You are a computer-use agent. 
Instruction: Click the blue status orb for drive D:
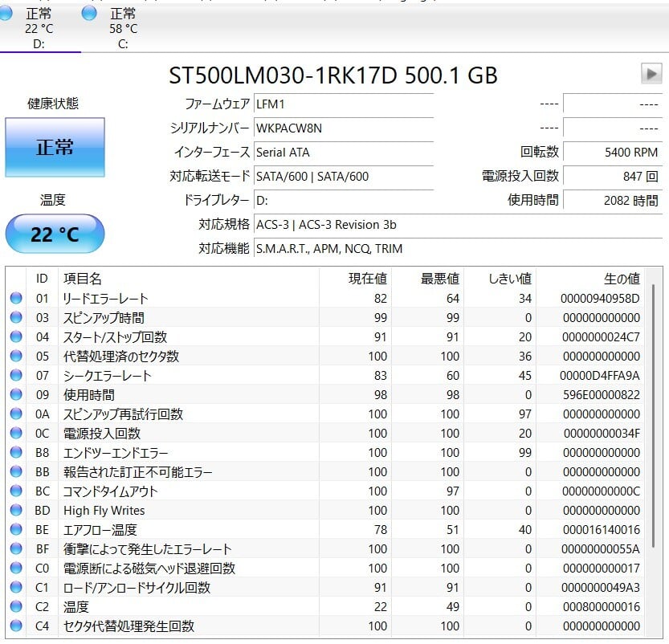tap(6, 14)
